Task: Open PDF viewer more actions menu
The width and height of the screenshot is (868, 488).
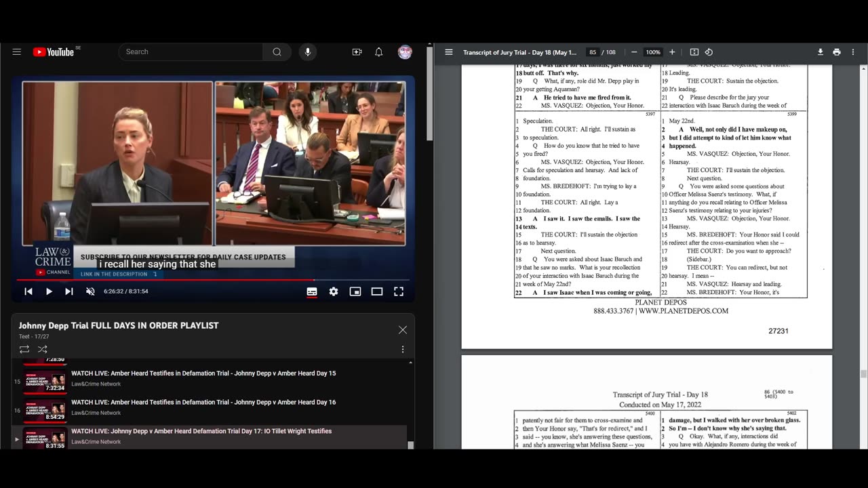Action: pyautogui.click(x=853, y=52)
